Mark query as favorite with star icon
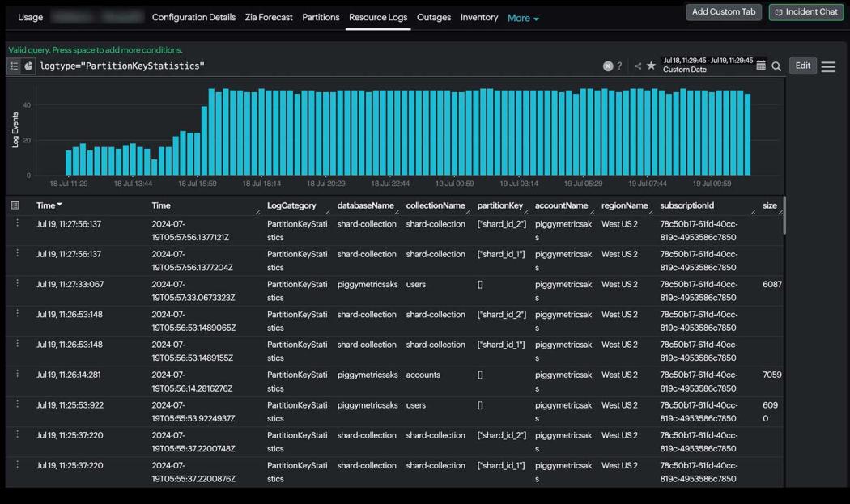 pos(652,65)
